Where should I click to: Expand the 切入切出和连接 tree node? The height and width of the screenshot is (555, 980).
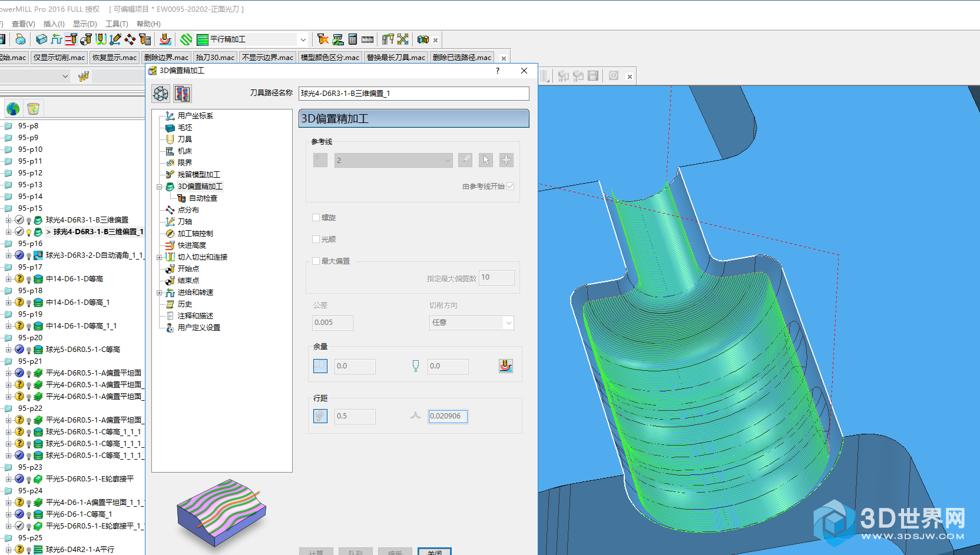coord(159,257)
